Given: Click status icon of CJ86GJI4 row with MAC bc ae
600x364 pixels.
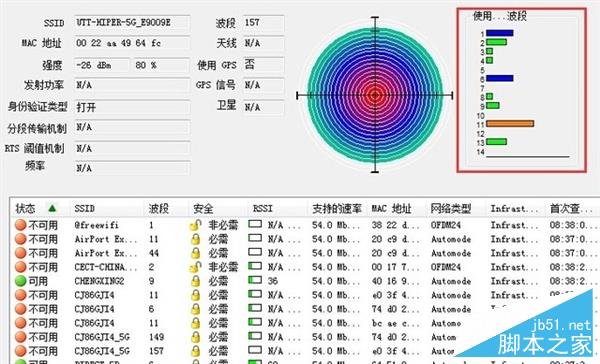Looking at the screenshot, I should pyautogui.click(x=21, y=323).
